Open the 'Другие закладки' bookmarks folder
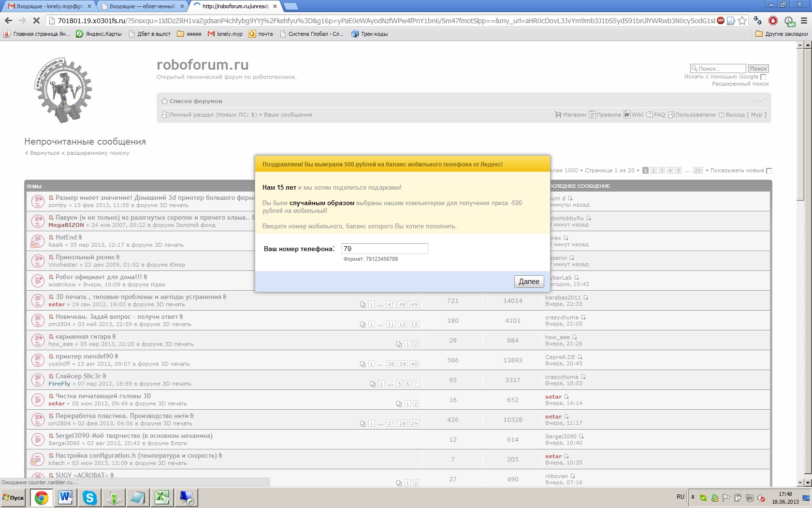Screen dimensions: 812x508 coord(782,34)
